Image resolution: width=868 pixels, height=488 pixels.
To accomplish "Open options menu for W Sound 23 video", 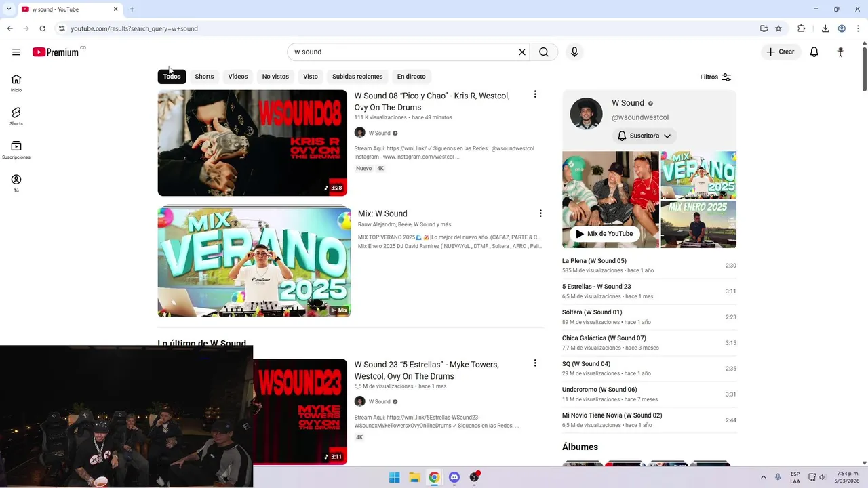I will [x=535, y=363].
